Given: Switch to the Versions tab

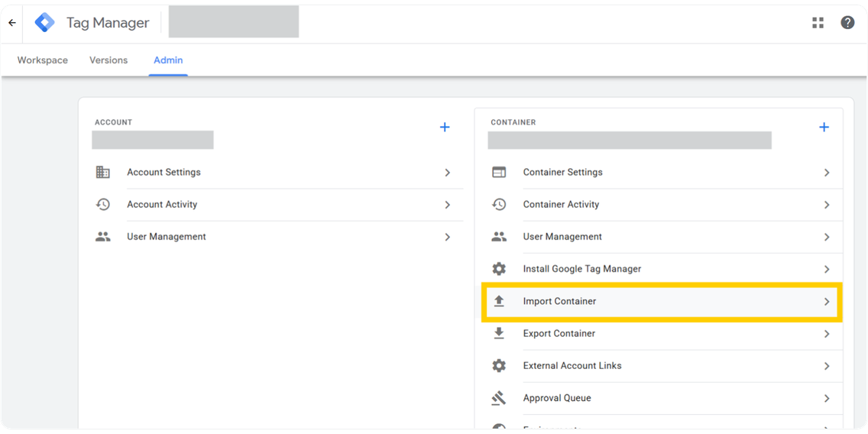Looking at the screenshot, I should coord(108,60).
